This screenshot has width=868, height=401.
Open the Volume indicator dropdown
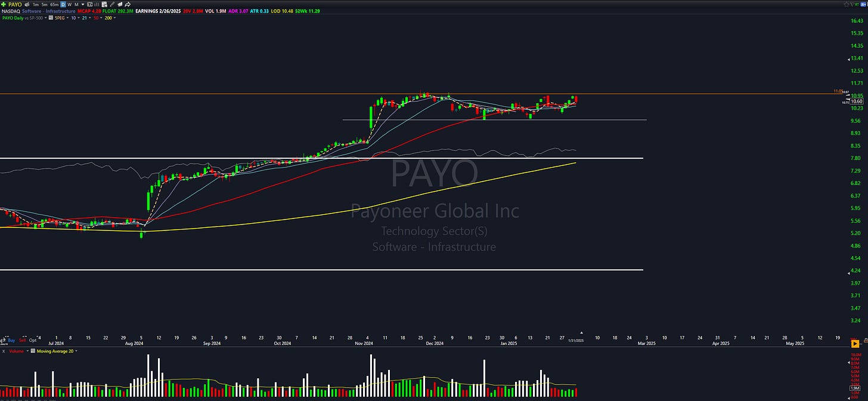pyautogui.click(x=27, y=351)
